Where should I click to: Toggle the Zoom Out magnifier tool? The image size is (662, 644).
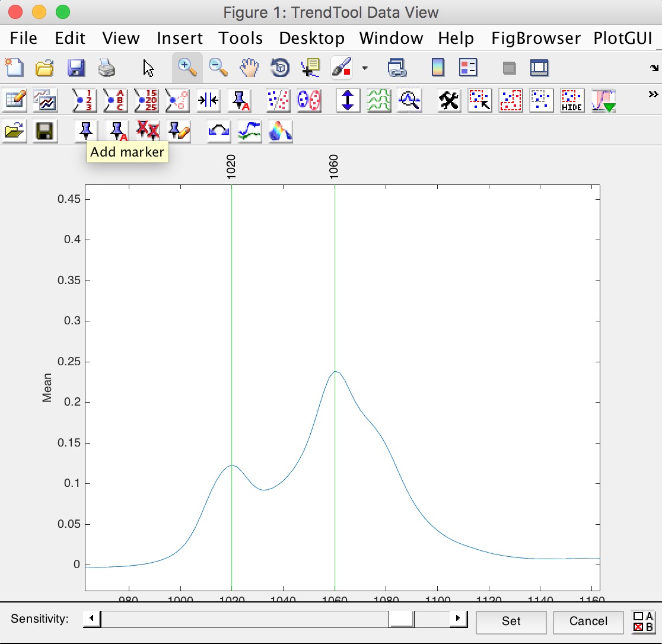click(x=218, y=68)
